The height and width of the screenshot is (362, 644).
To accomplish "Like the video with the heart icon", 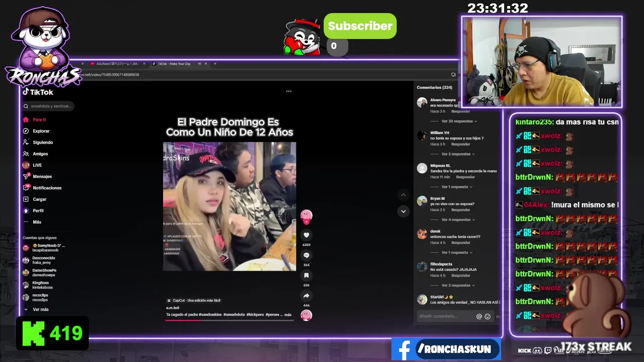I will [306, 235].
